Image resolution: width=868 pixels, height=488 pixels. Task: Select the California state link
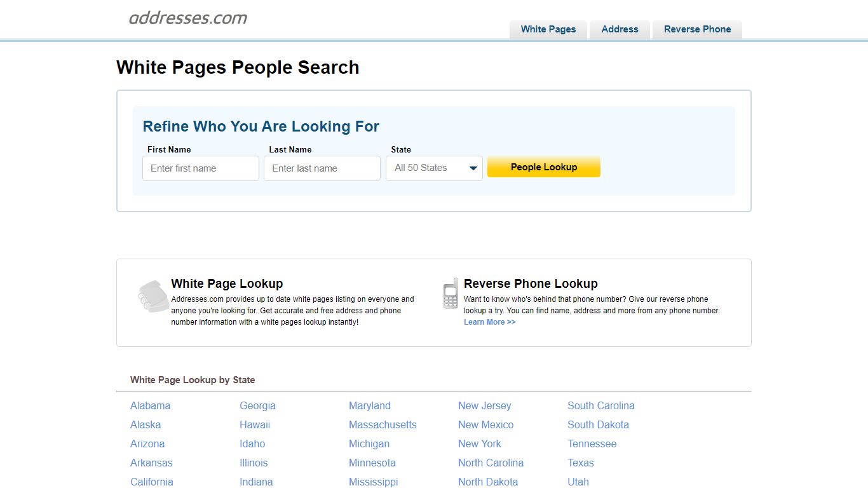(152, 482)
